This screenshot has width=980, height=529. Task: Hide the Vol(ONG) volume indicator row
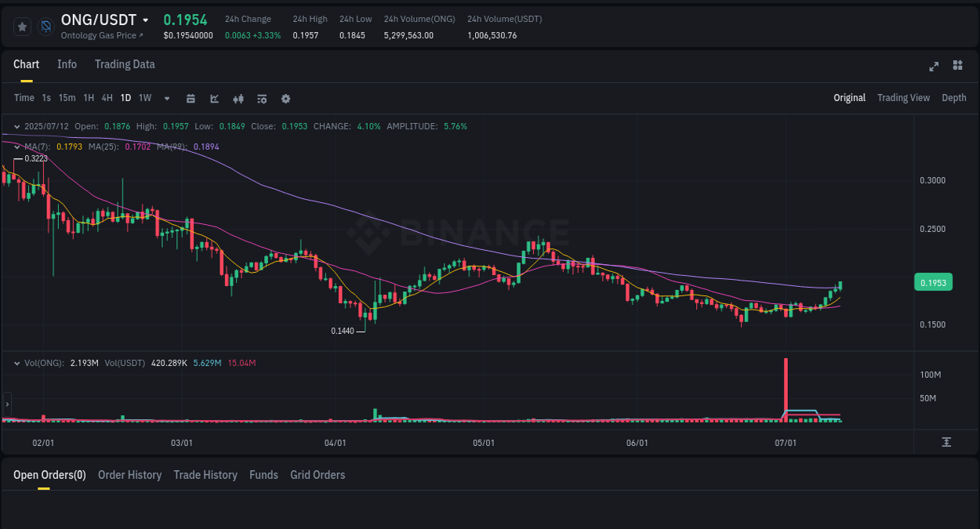(16, 362)
